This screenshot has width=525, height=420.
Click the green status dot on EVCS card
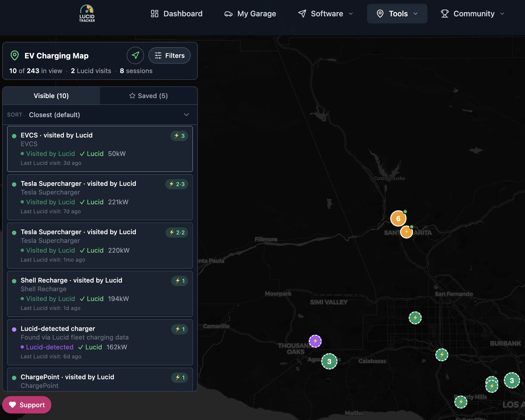14,136
